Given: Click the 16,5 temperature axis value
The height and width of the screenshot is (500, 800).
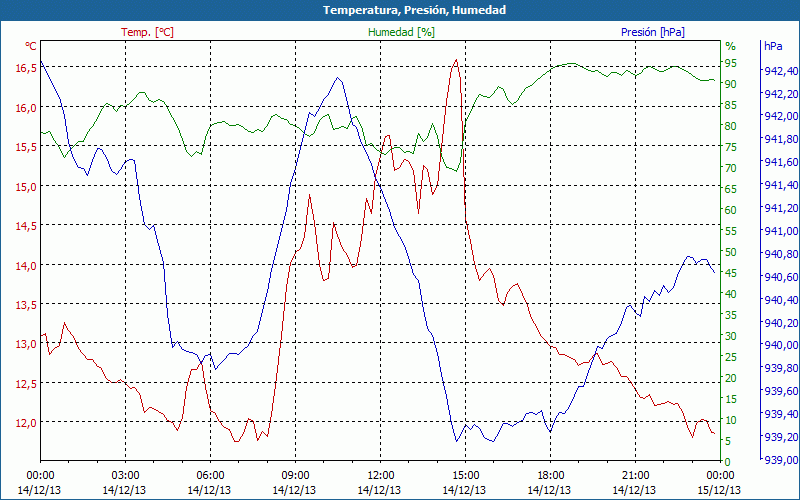Looking at the screenshot, I should click(x=26, y=68).
